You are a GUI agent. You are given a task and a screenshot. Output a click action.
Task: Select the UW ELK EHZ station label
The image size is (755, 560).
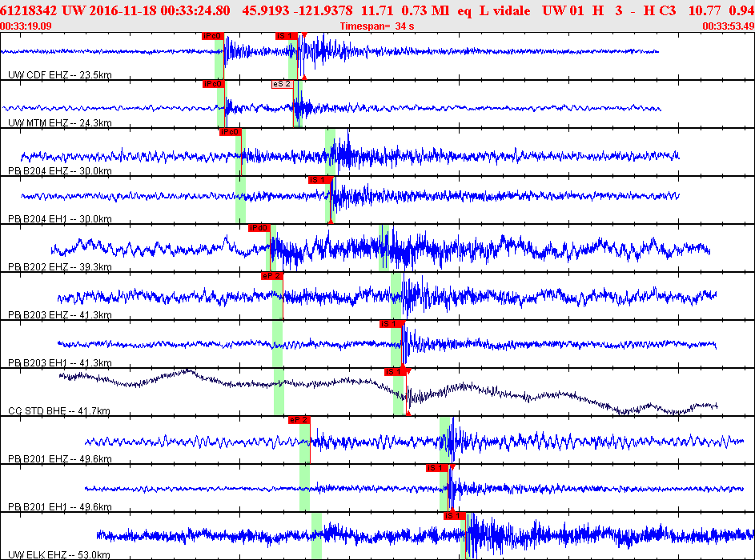[x=59, y=555]
